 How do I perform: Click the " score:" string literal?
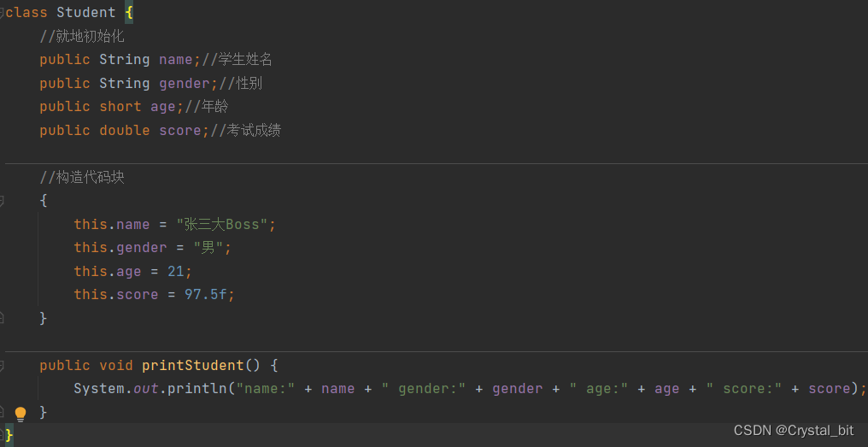(744, 389)
